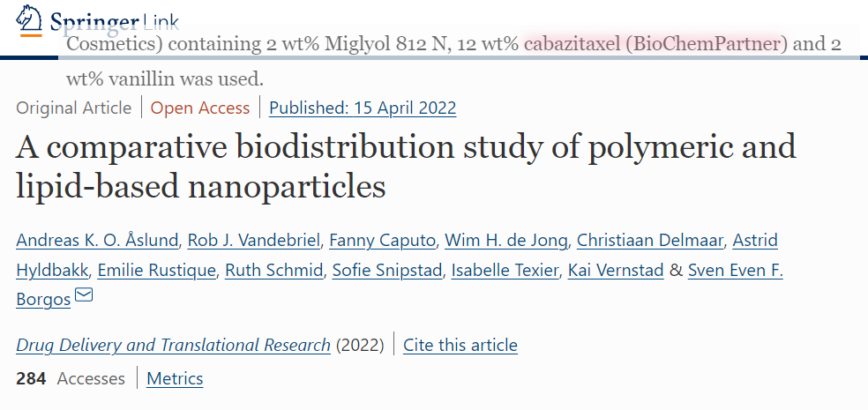Click the Springer horse logo icon
The image size is (868, 410).
tap(29, 20)
